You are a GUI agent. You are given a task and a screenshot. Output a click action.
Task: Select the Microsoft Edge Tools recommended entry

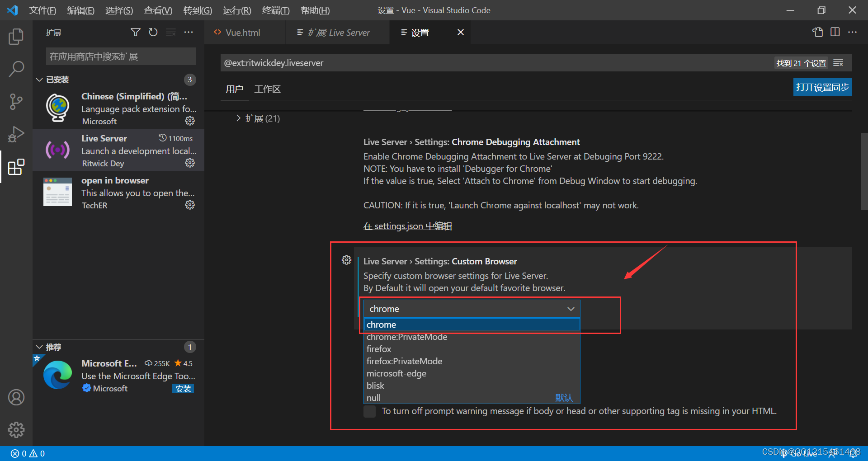[118, 376]
